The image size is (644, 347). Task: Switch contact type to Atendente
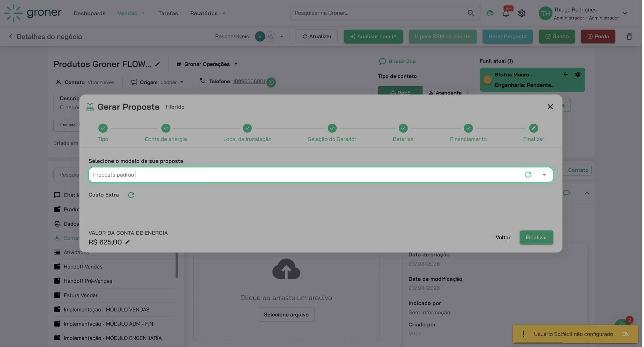tap(446, 93)
